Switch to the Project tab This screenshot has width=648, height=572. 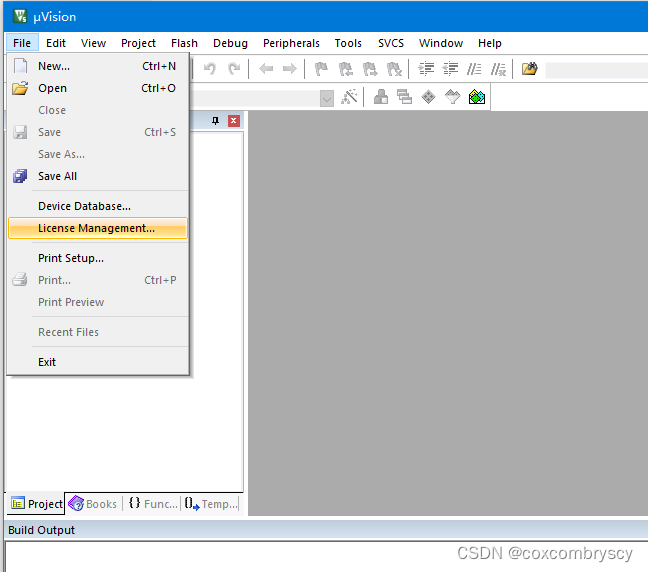36,504
